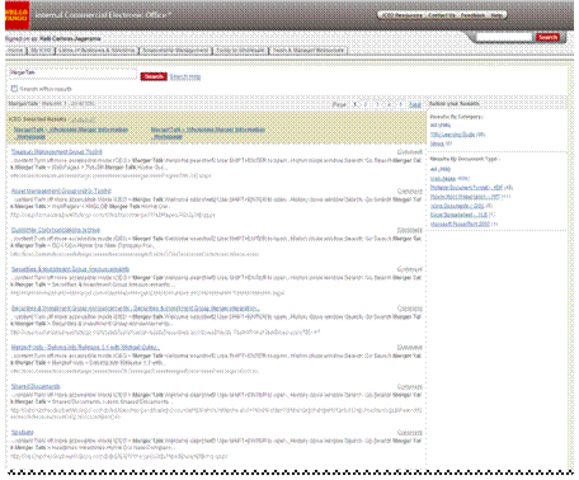Click the Next page link
Image resolution: width=579 pixels, height=480 pixels.
[x=415, y=104]
